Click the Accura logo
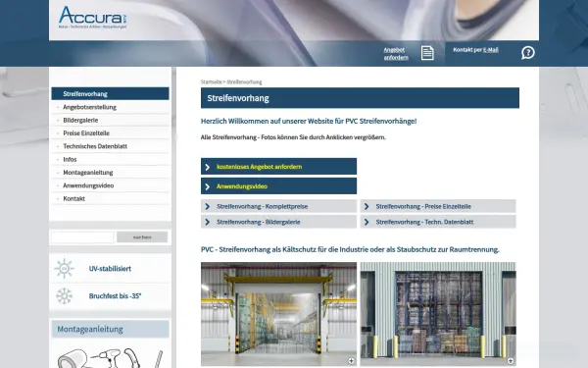The height and width of the screenshot is (368, 588). pyautogui.click(x=93, y=17)
